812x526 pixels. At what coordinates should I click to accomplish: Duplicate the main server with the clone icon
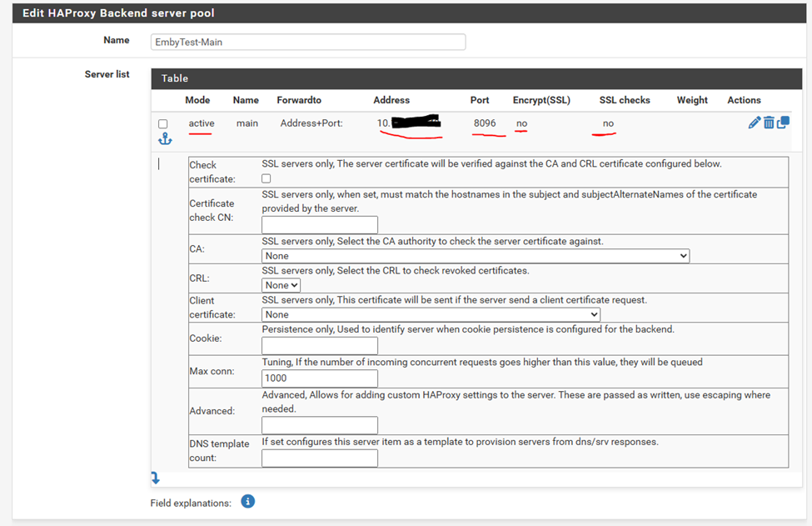pyautogui.click(x=783, y=123)
